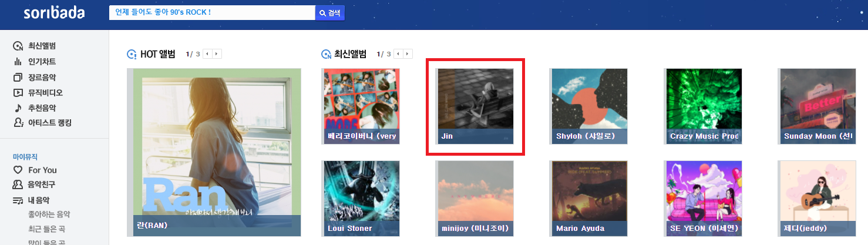Select the 장르음악 sidebar icon
The width and height of the screenshot is (868, 245).
click(x=18, y=78)
